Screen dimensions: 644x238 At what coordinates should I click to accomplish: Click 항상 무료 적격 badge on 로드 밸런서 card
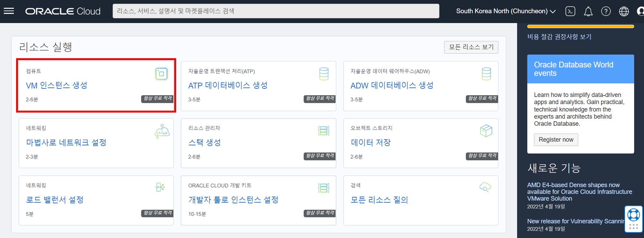[157, 213]
